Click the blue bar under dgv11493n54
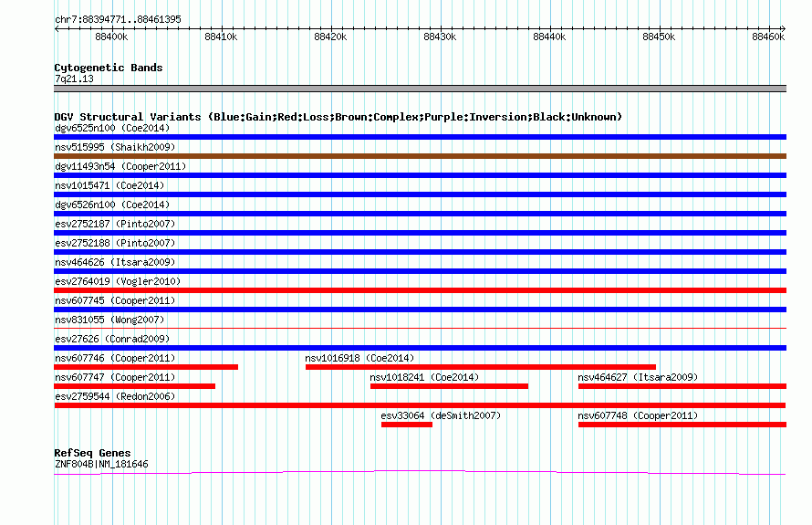Screen dimensions: 812x525 click(x=420, y=175)
